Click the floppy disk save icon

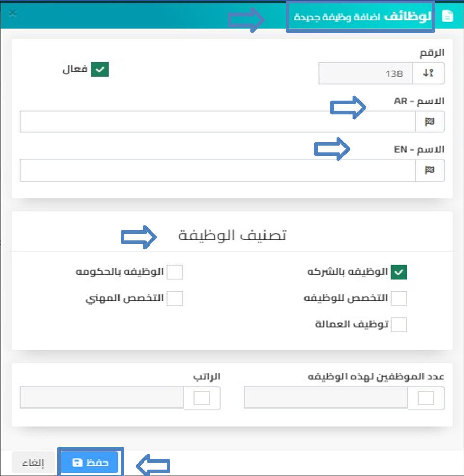[77, 463]
